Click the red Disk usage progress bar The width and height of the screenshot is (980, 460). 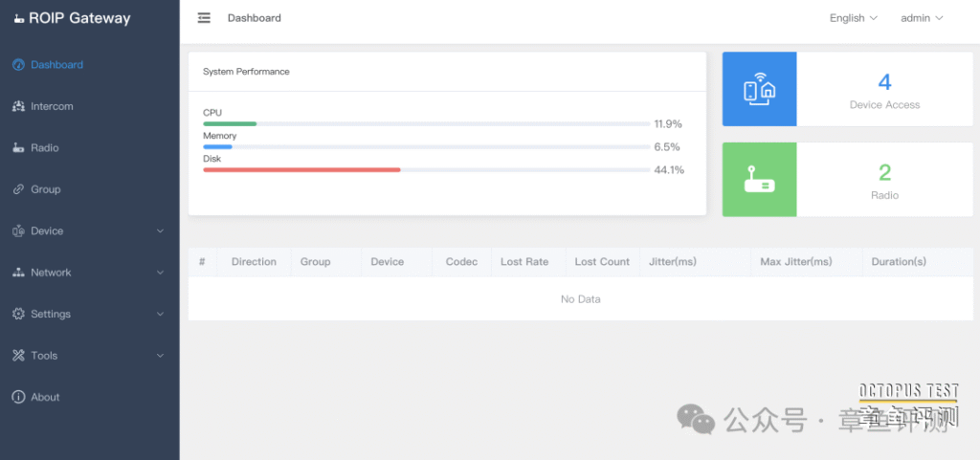(301, 170)
